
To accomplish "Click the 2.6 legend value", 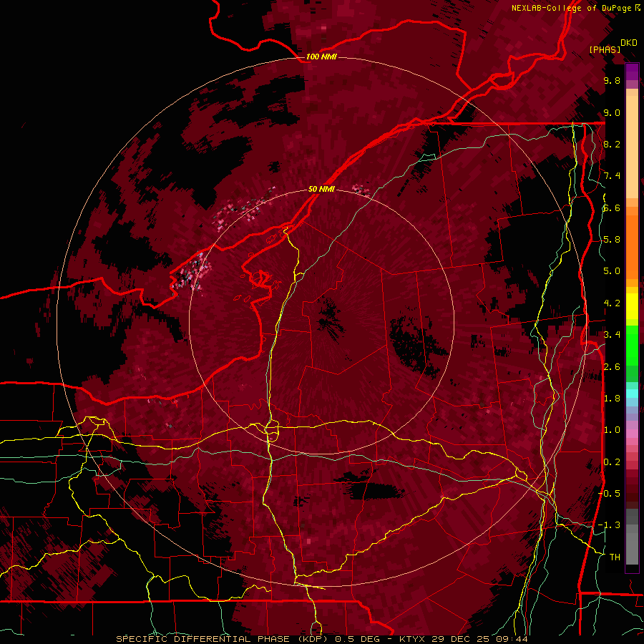I will [x=612, y=367].
